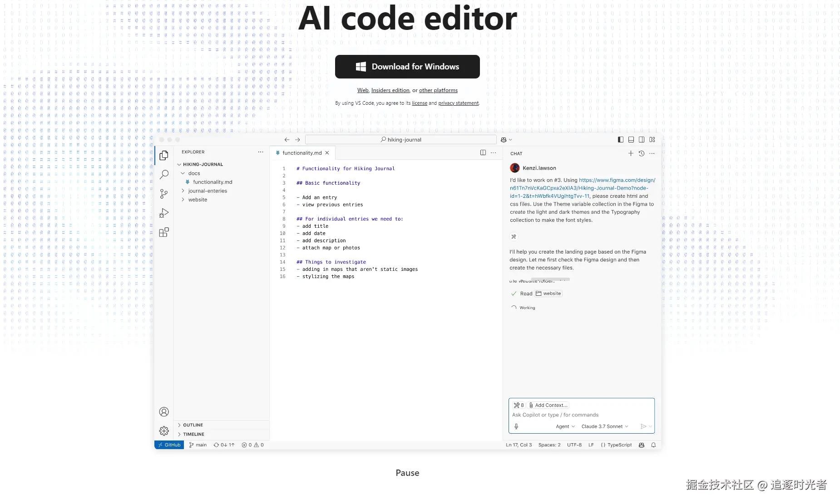Click Copilot status icon in status bar
Image resolution: width=840 pixels, height=504 pixels.
coord(642,445)
